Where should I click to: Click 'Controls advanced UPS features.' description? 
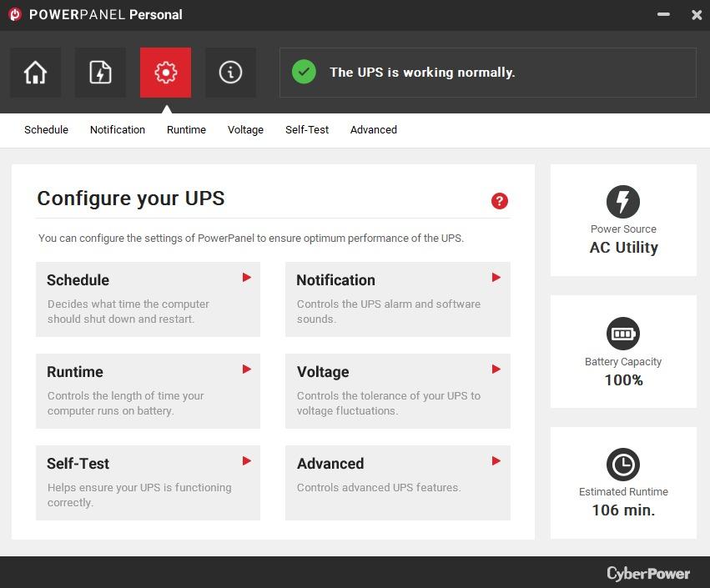379,488
